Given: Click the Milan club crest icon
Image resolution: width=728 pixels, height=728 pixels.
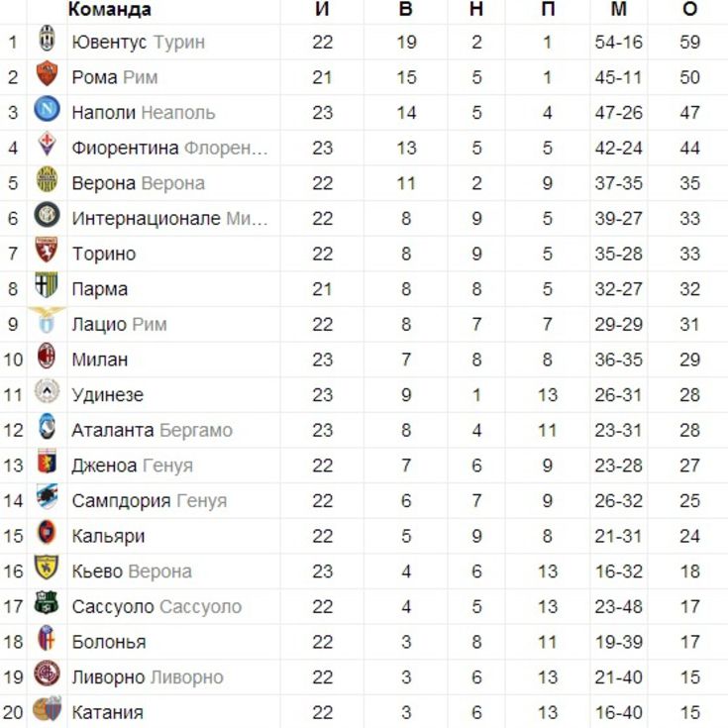Looking at the screenshot, I should click(47, 358).
